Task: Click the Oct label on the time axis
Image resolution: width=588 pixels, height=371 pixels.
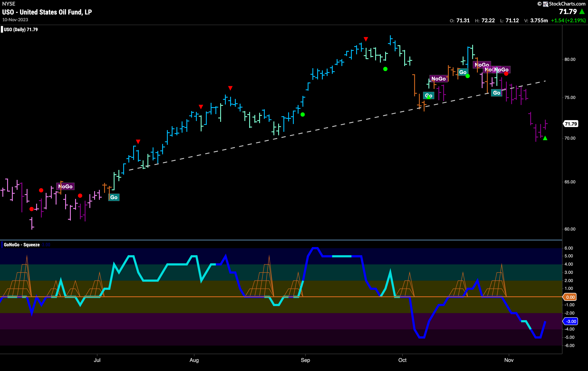Action: pos(402,360)
